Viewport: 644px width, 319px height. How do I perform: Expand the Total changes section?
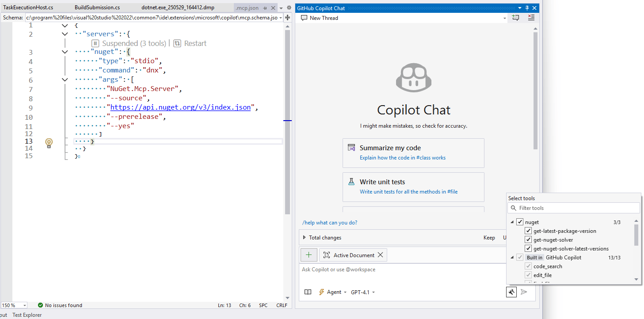click(x=305, y=238)
